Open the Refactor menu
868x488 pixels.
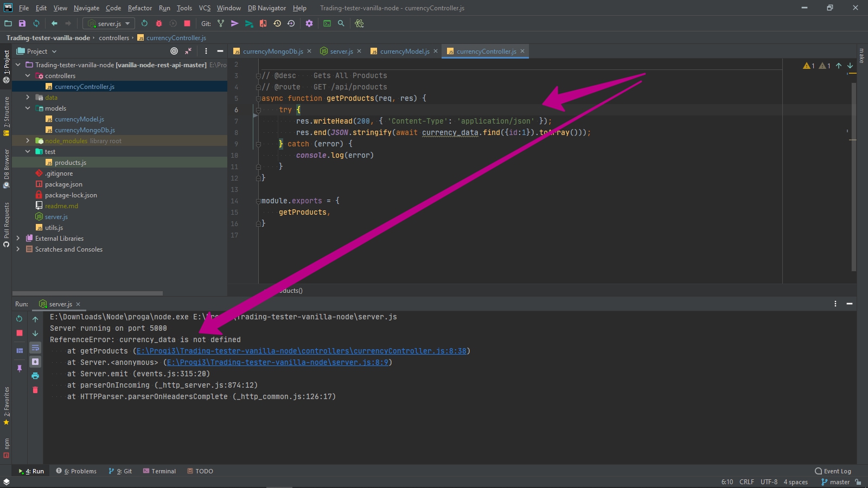coord(139,8)
